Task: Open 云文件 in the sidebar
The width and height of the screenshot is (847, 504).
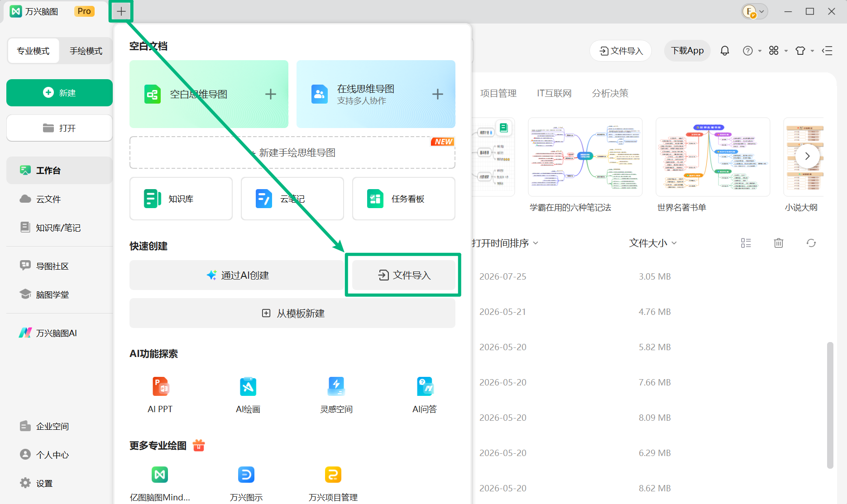Action: [59, 199]
